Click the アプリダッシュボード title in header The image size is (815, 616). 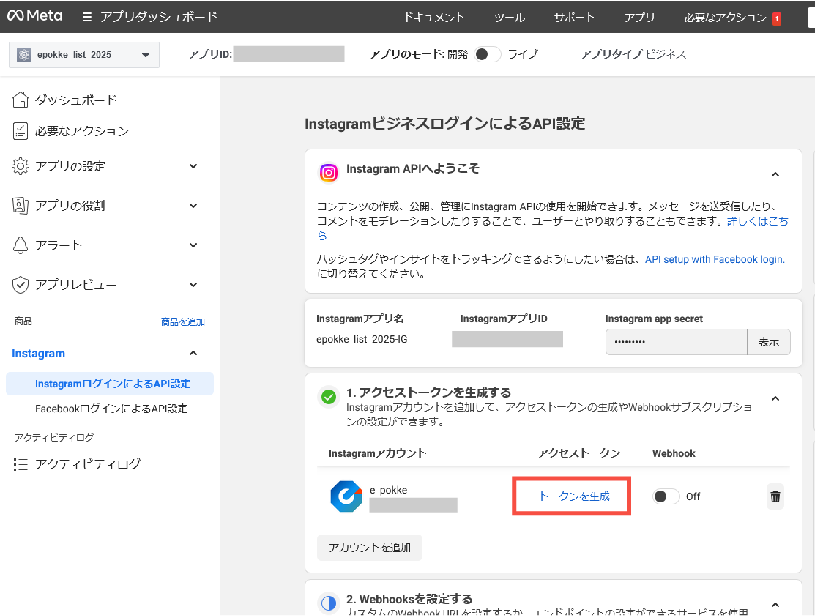tap(159, 17)
